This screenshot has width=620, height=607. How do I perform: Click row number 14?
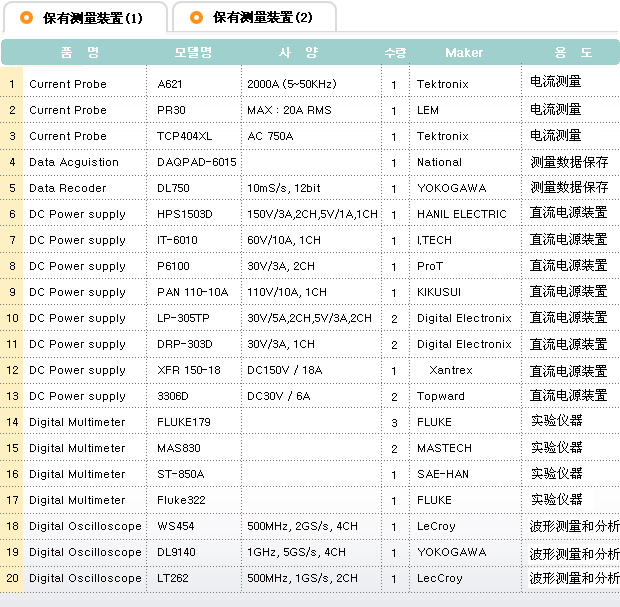(12, 422)
